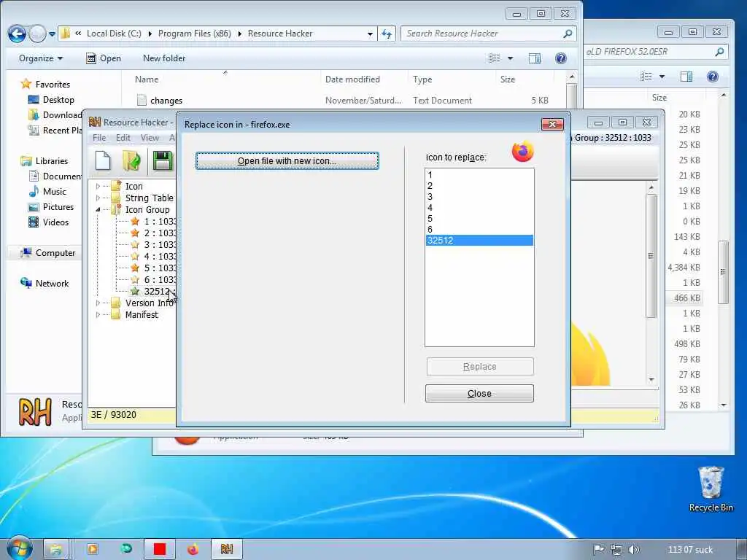Select icon group 6 : 1033 star item
Screen dimensions: 747x560
[x=155, y=279]
